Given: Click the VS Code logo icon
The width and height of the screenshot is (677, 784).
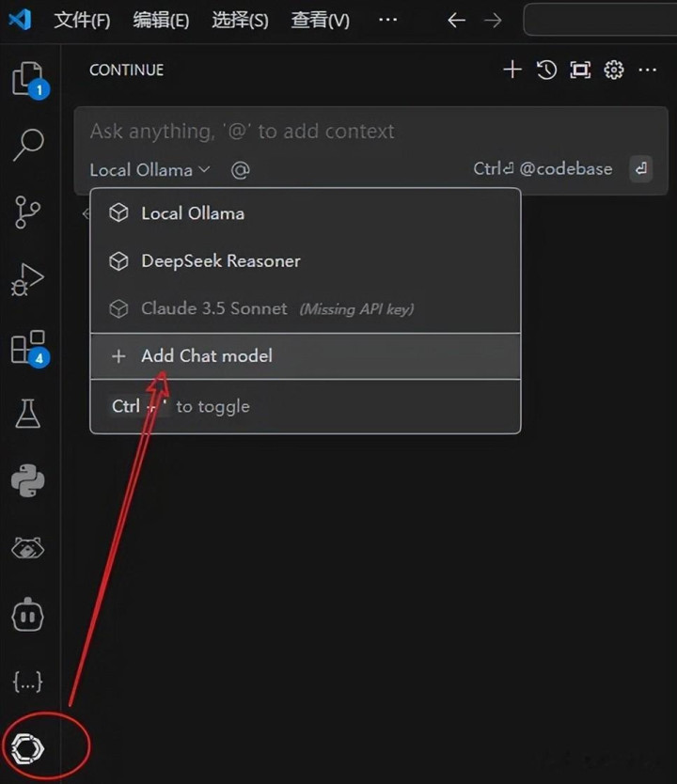Looking at the screenshot, I should [x=20, y=20].
